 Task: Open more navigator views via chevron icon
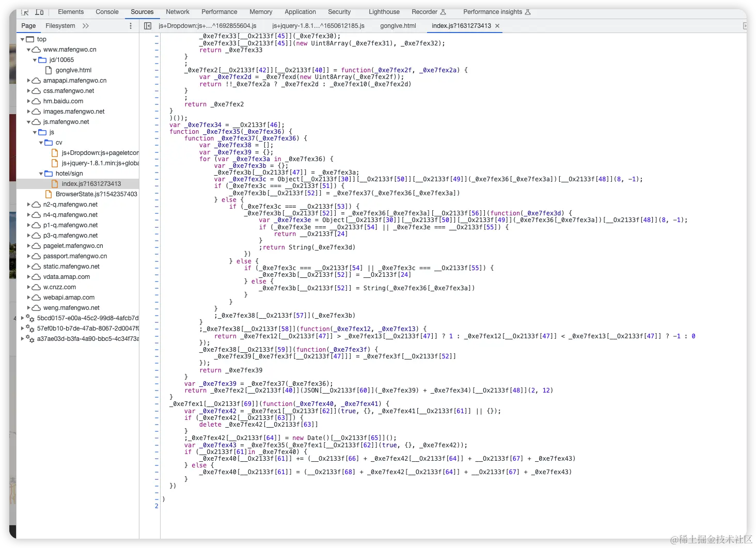click(86, 25)
